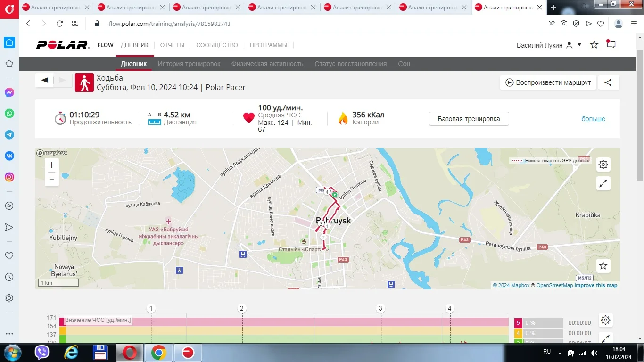Open Telegram in the Opera sidebar

click(x=9, y=135)
